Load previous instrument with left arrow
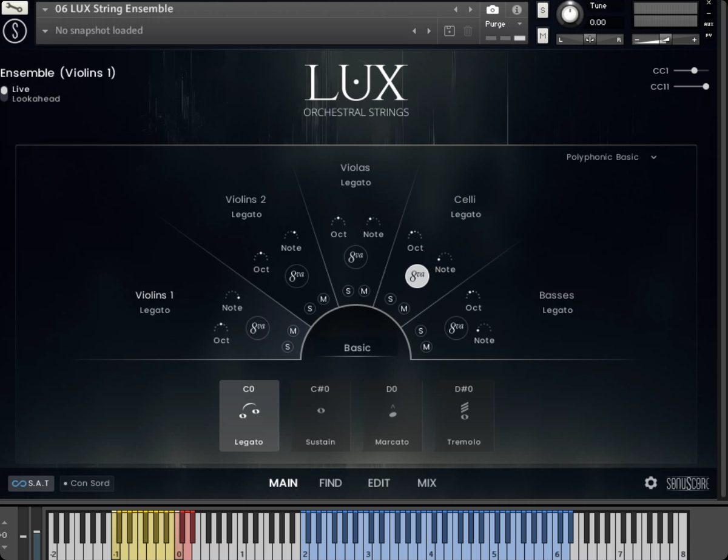This screenshot has height=560, width=728. [456, 10]
